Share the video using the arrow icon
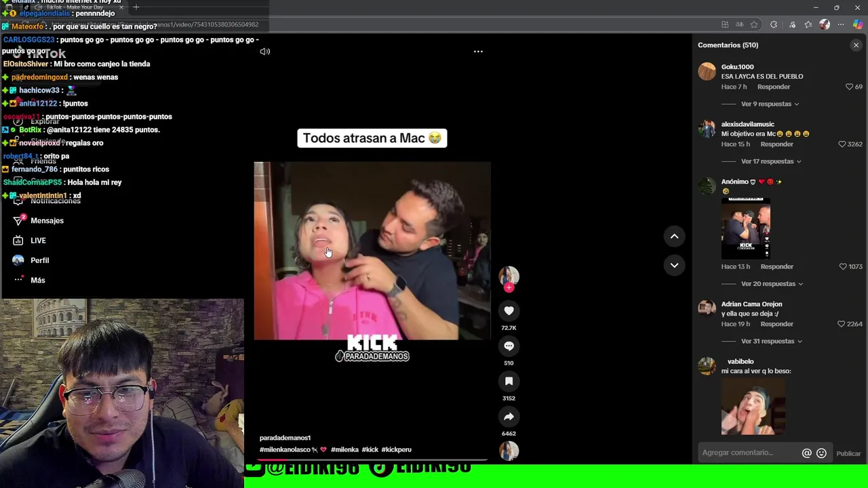 point(509,416)
